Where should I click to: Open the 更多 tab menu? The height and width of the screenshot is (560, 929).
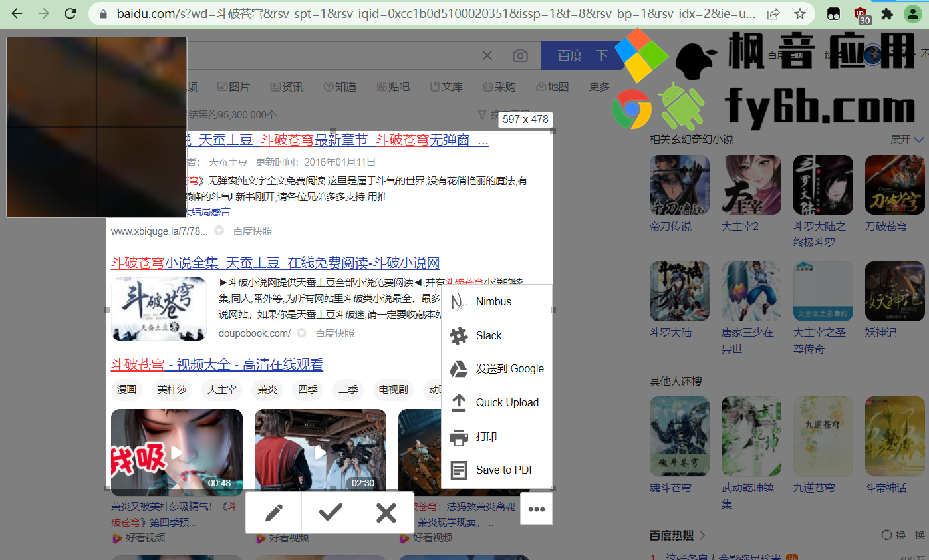click(599, 86)
